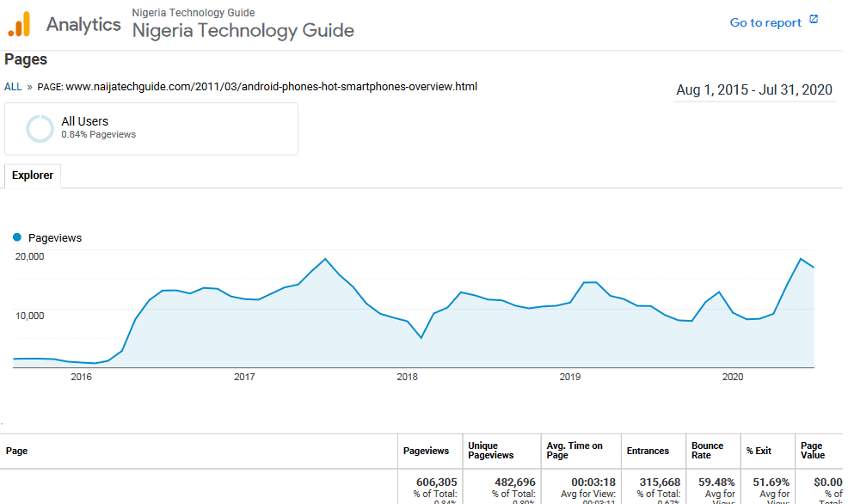The width and height of the screenshot is (848, 504).
Task: Click the 2019 x-axis label
Action: (570, 377)
